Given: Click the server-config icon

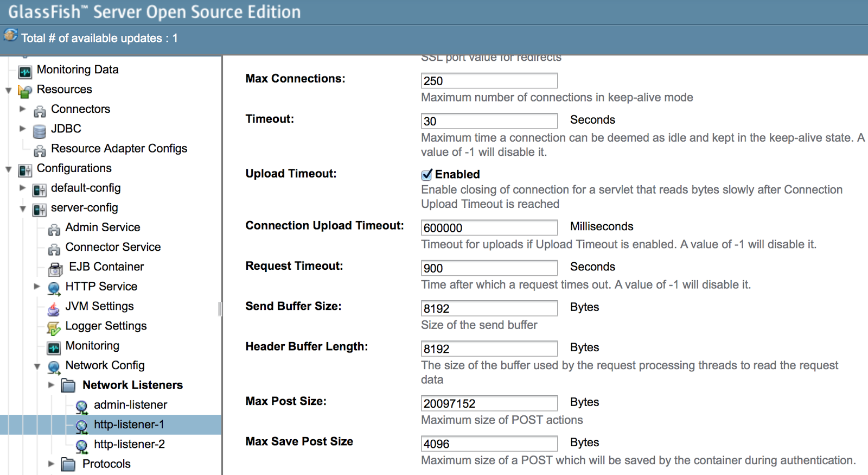Looking at the screenshot, I should [x=40, y=210].
